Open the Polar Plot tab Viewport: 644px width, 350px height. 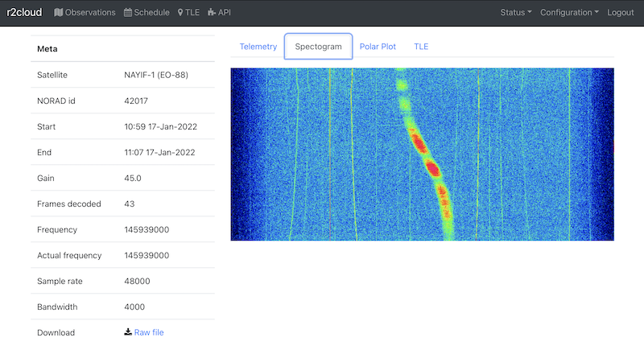click(378, 47)
